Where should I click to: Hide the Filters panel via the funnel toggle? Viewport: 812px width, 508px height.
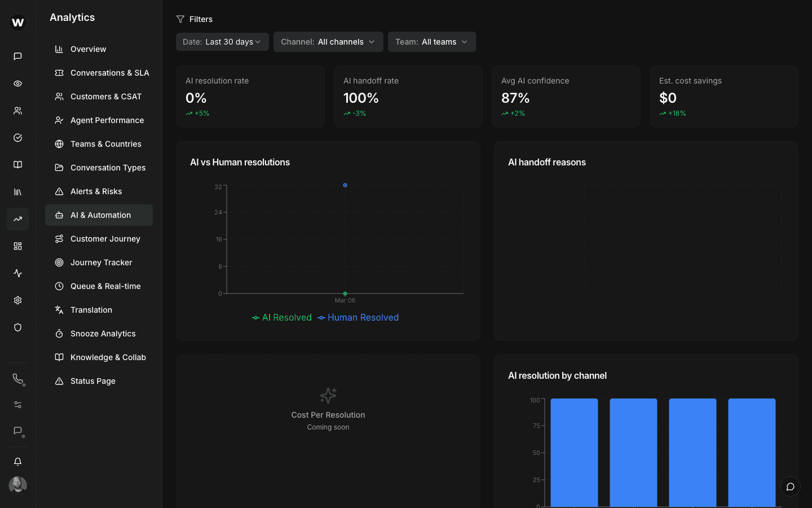click(x=180, y=19)
